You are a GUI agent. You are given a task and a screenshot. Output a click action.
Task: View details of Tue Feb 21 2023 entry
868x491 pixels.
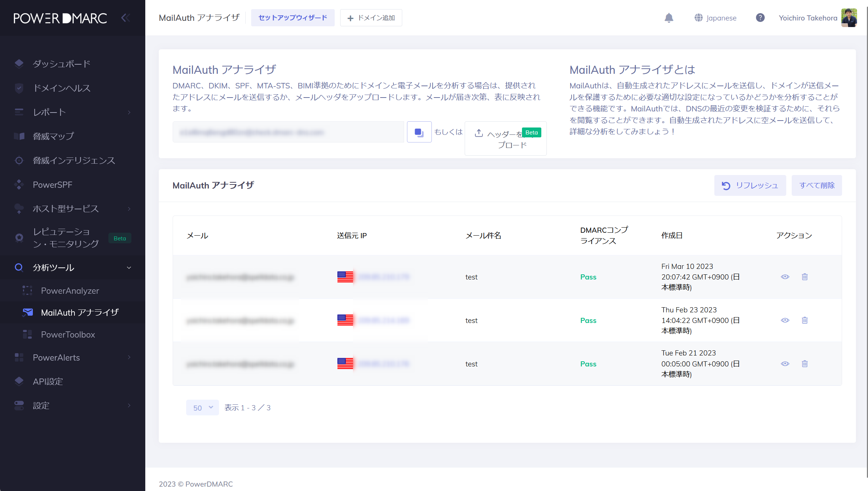pyautogui.click(x=785, y=364)
